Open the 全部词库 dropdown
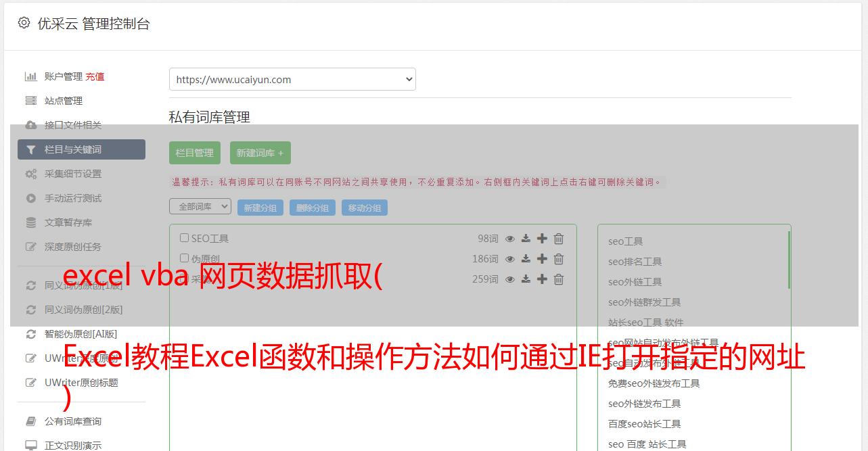Image resolution: width=868 pixels, height=451 pixels. 200,206
